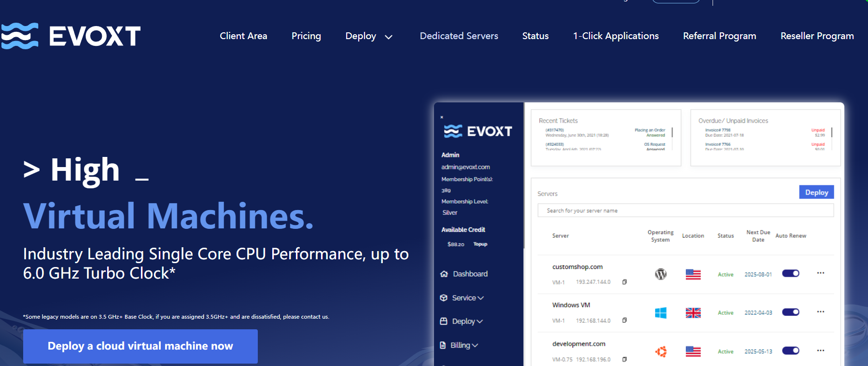Click the US flag for development.com
This screenshot has width=868, height=366.
tap(693, 352)
